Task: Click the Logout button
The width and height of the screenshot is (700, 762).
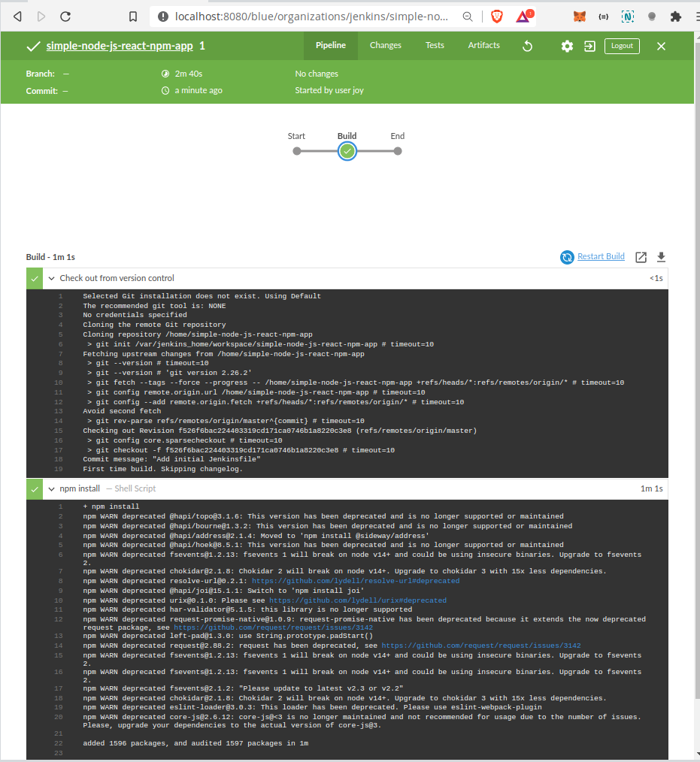Action: tap(622, 46)
